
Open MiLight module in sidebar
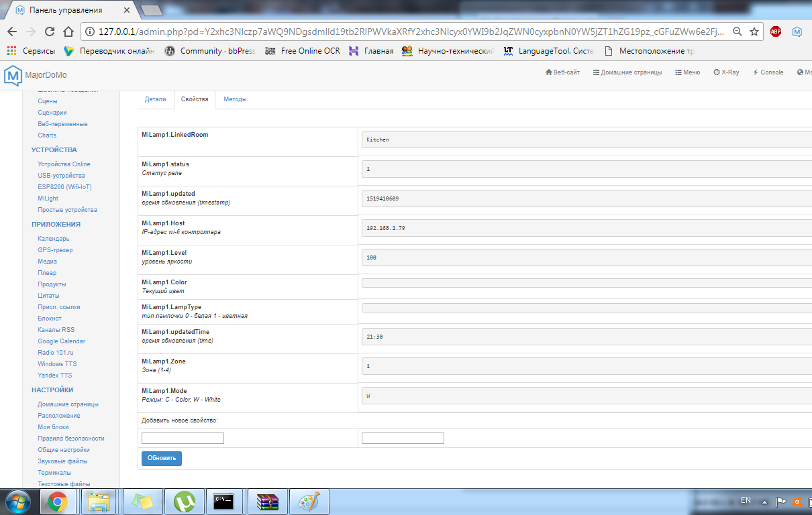tap(48, 198)
